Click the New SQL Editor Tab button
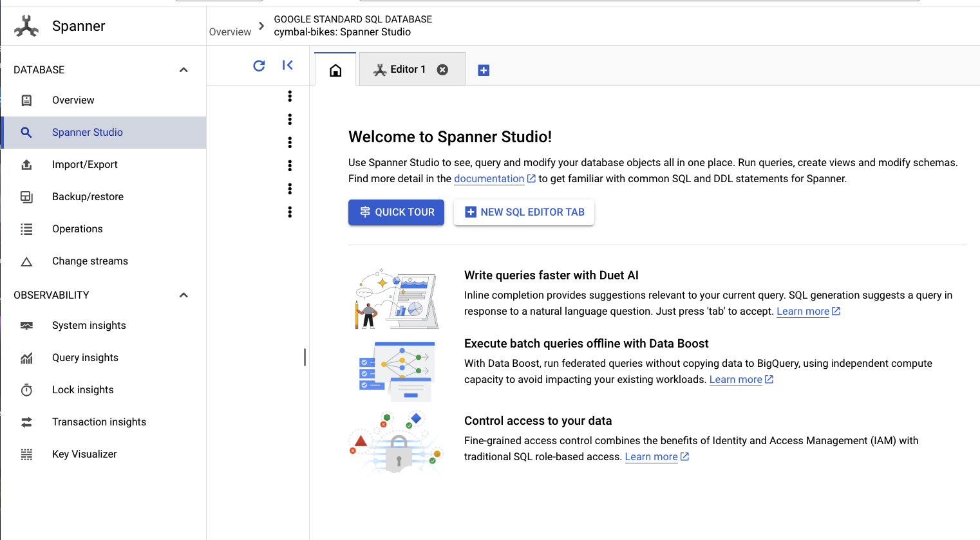This screenshot has width=980, height=540. pos(524,212)
